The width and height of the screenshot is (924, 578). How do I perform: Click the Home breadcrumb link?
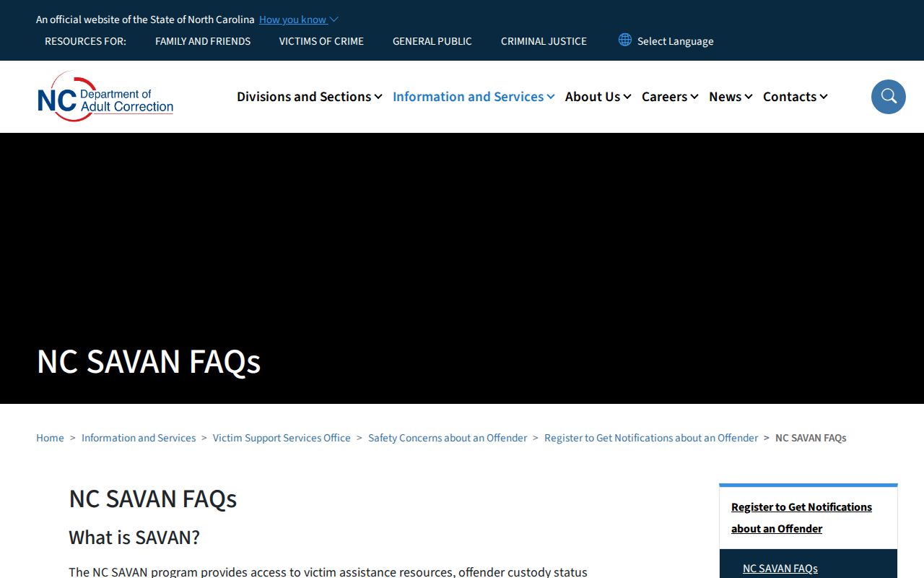[x=50, y=438]
